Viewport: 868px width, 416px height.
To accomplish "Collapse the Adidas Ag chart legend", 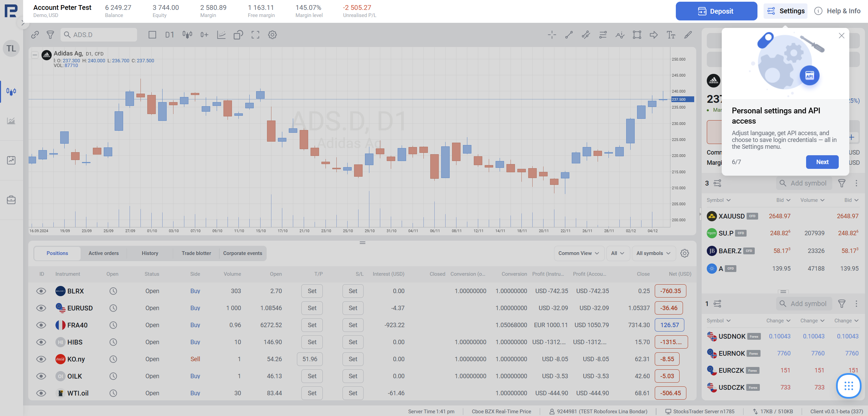I will coord(35,54).
